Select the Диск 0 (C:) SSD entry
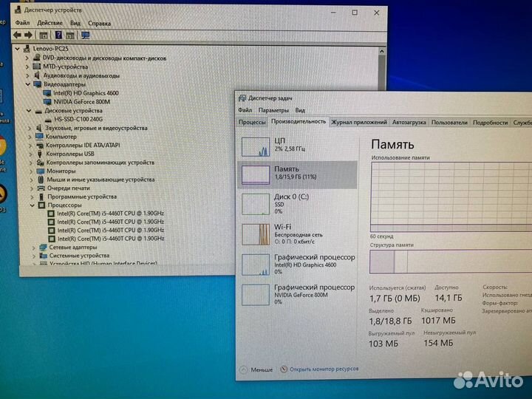 tap(297, 204)
